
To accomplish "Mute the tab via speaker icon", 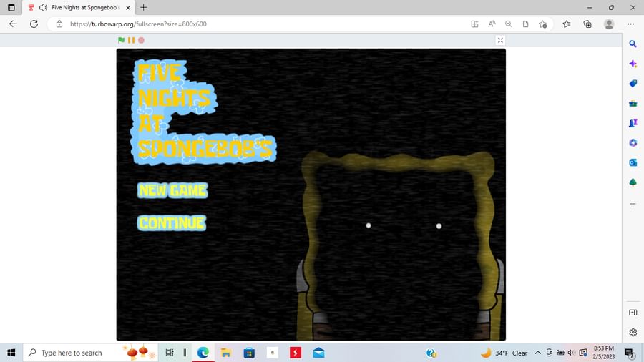I will (x=43, y=7).
